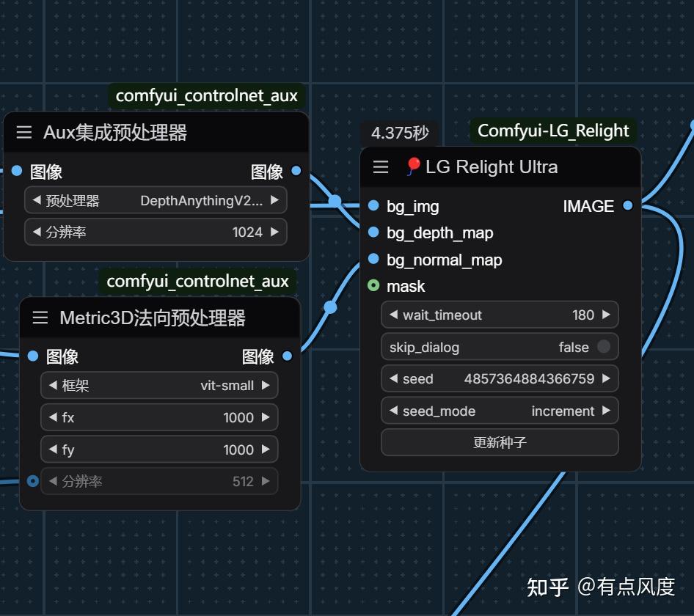
Task: Click the bg_normal_map input dot
Action: pos(374,260)
